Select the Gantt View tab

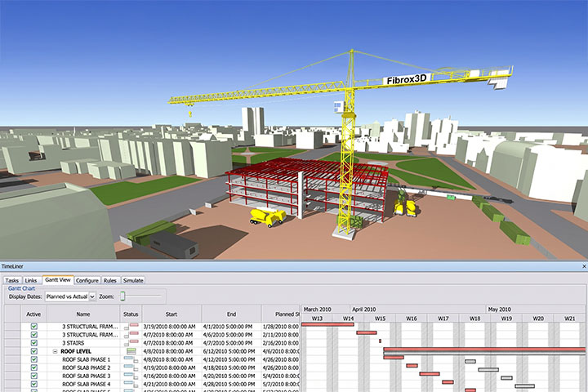coord(58,280)
